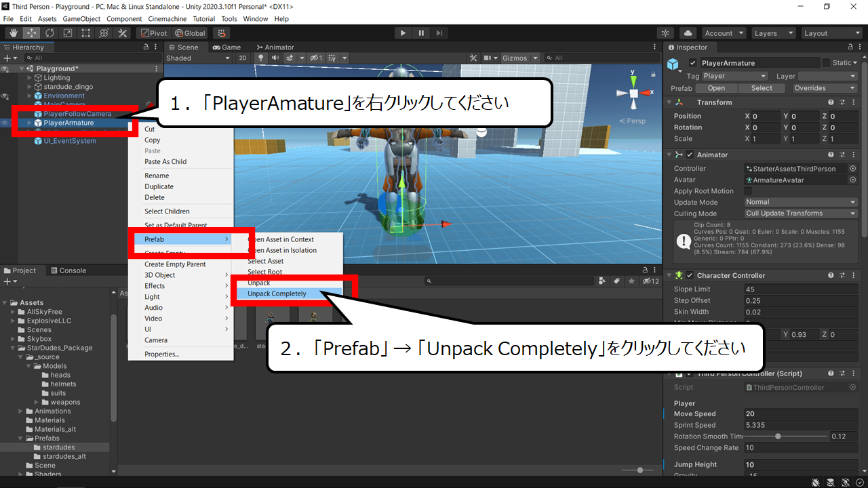Collapse the Assets folder tree

[x=5, y=302]
